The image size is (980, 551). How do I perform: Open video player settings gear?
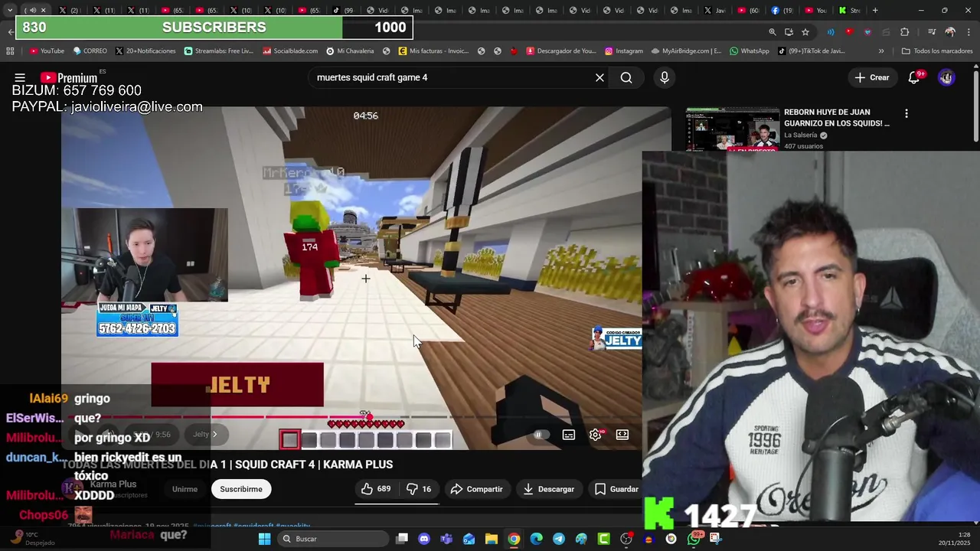[595, 435]
